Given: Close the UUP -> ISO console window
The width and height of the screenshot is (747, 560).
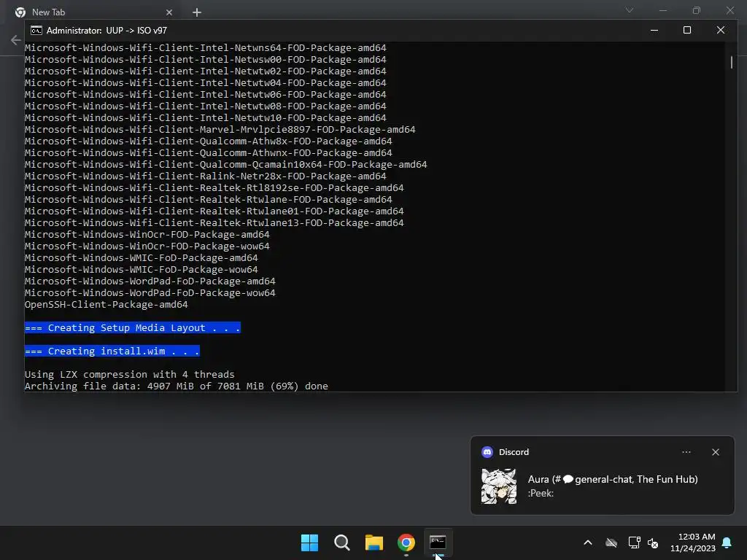Looking at the screenshot, I should (x=720, y=30).
